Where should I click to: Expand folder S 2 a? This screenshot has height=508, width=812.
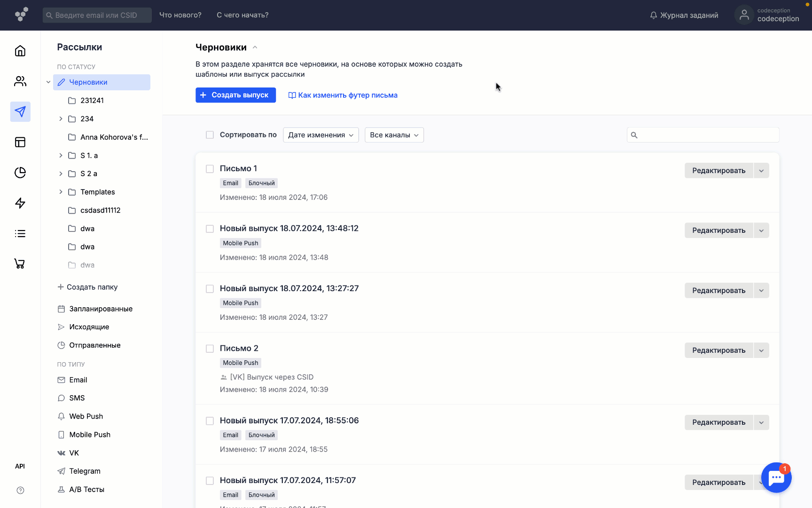(61, 174)
